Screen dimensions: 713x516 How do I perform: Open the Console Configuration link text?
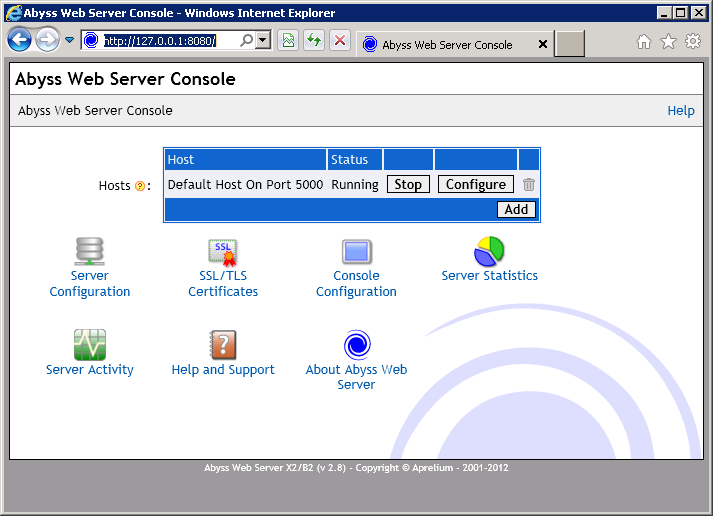356,284
